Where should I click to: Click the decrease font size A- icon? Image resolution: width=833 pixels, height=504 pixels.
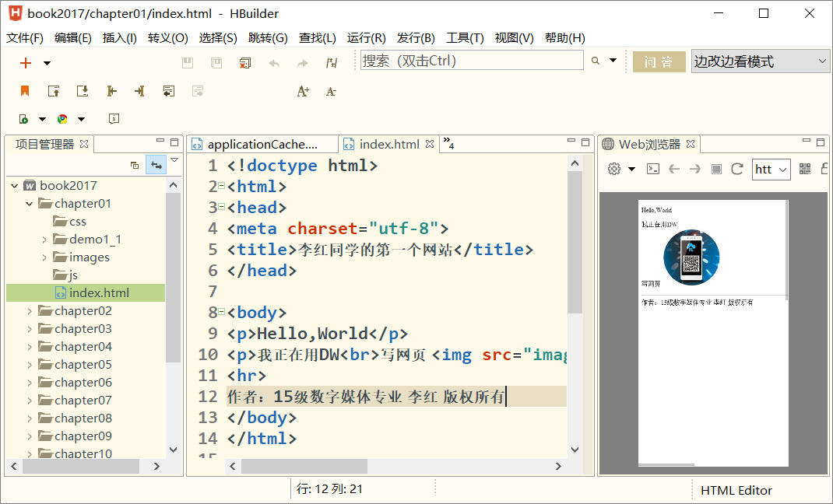click(x=331, y=91)
